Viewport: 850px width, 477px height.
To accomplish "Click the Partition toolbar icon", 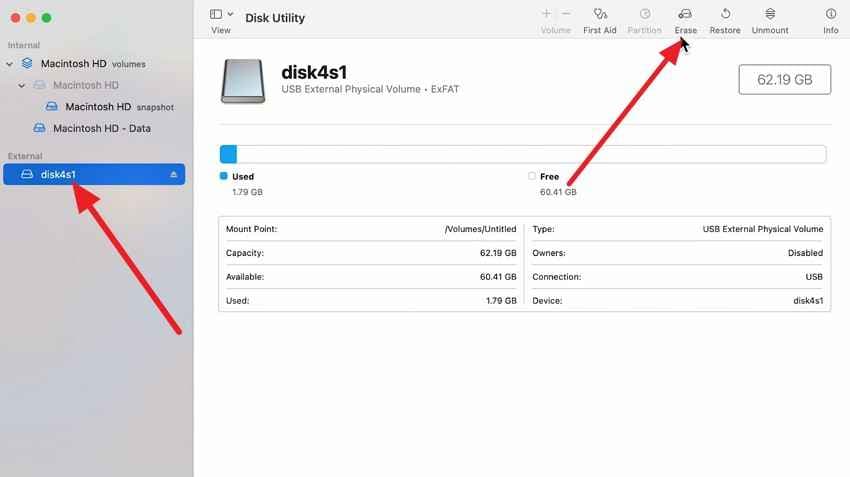I will 645,14.
